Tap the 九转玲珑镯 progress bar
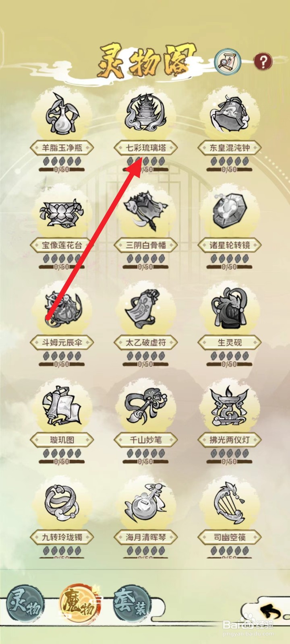This screenshot has height=644, width=290. pos(62,558)
